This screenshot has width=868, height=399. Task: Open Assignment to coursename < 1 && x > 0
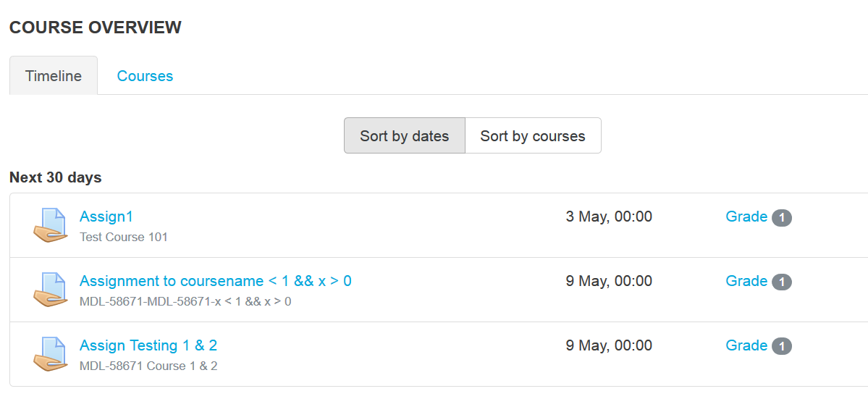[x=216, y=281]
